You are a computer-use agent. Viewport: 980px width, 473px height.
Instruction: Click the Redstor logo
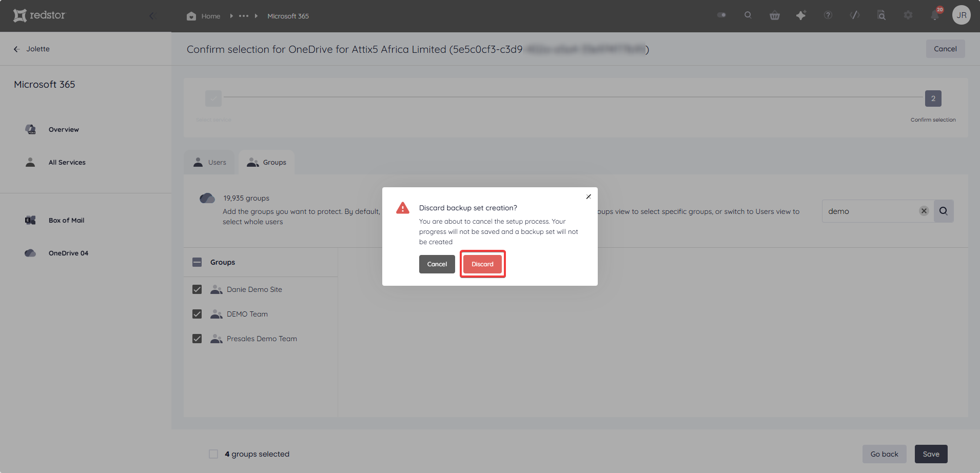40,15
